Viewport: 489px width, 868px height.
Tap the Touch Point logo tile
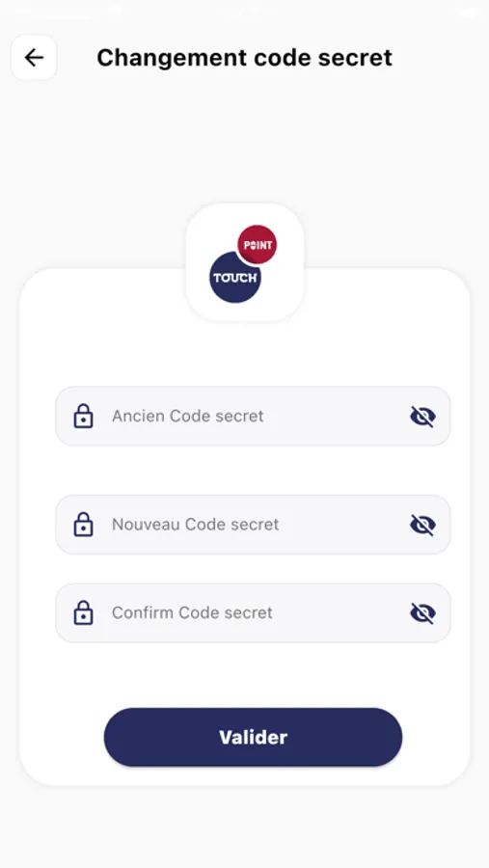245,262
